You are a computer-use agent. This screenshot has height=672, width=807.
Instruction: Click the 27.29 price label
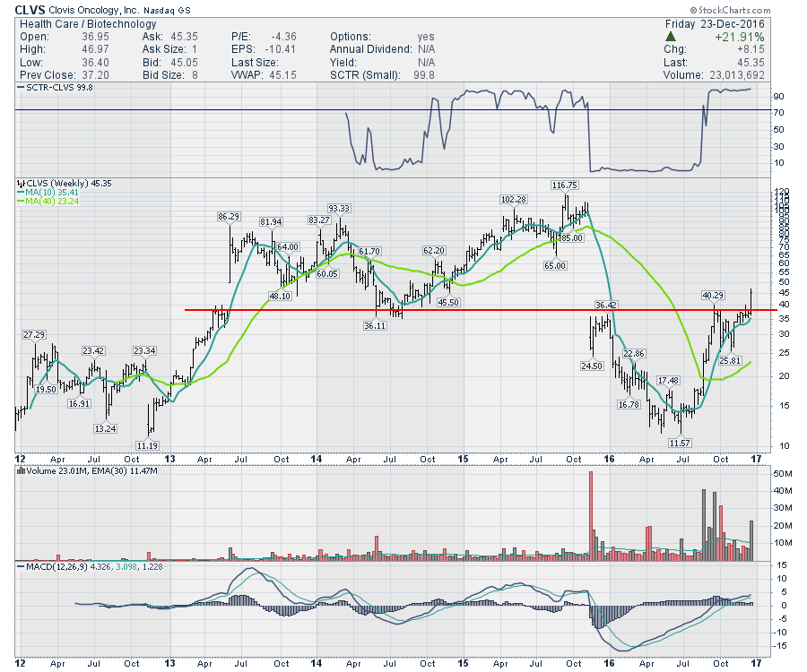pyautogui.click(x=34, y=335)
